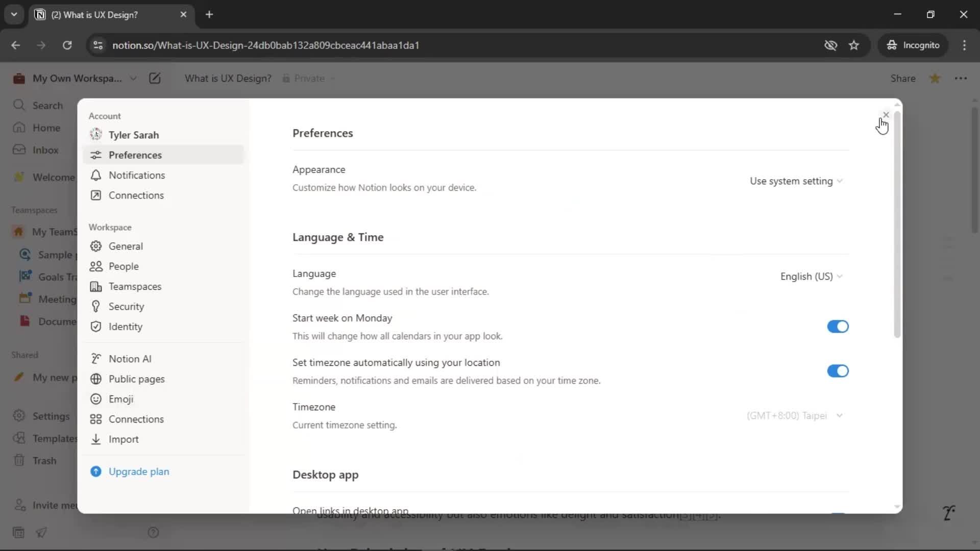
Task: Click My new page under Shared
Action: (45, 377)
